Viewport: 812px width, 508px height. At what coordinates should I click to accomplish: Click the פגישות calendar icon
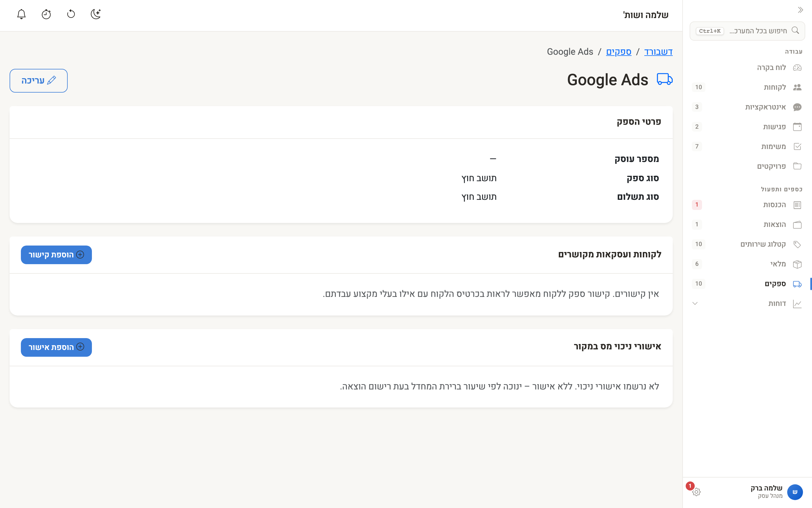[797, 127]
